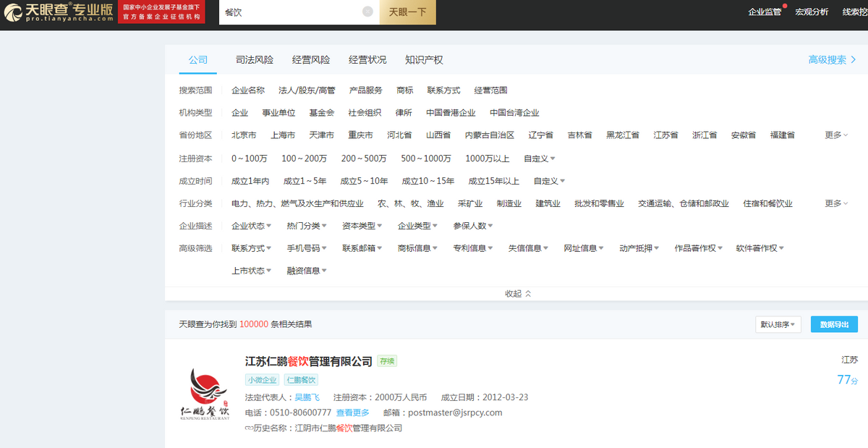868x448 pixels.
Task: Open the 商标信息 filter dropdown
Action: click(x=418, y=248)
